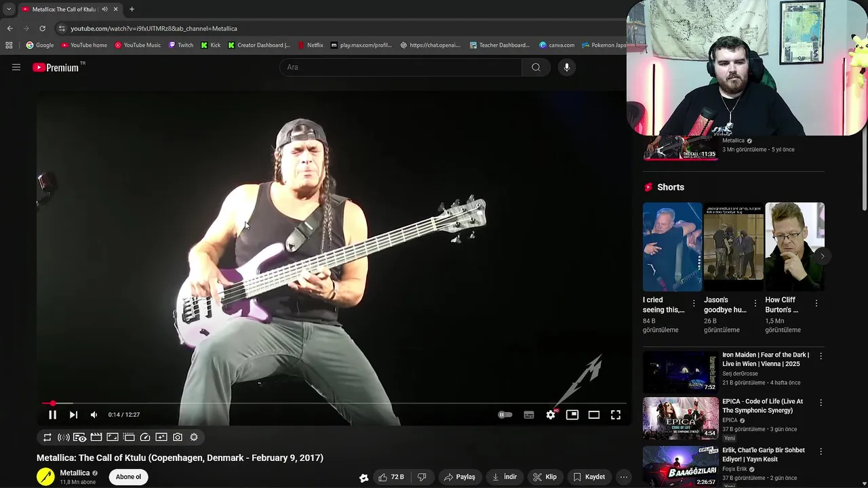Click the flower-shaped icon beside like button
Image resolution: width=868 pixels, height=488 pixels.
pyautogui.click(x=364, y=478)
